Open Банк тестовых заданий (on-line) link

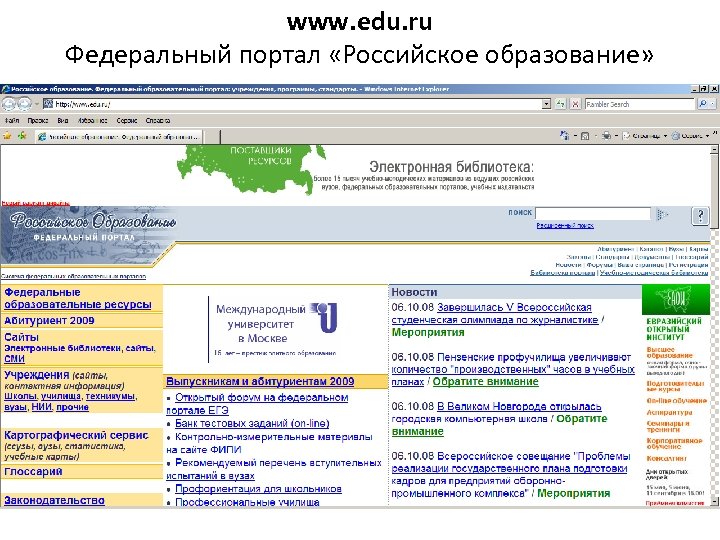(252, 423)
